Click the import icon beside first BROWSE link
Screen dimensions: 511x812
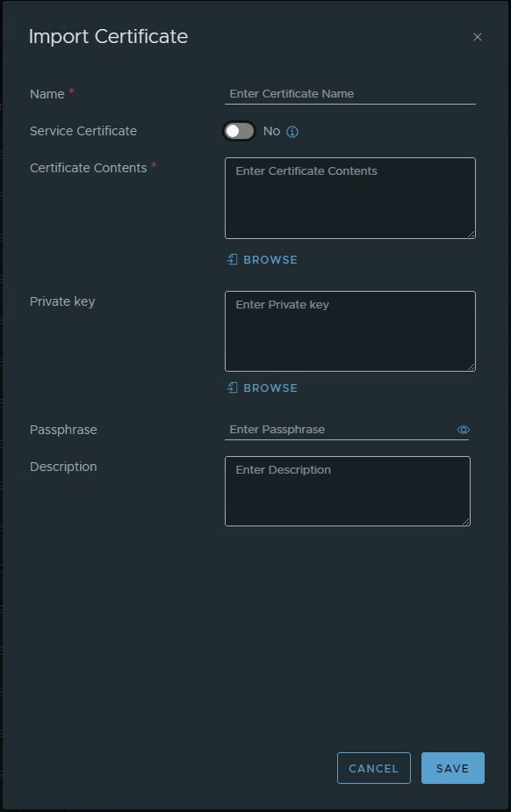231,259
